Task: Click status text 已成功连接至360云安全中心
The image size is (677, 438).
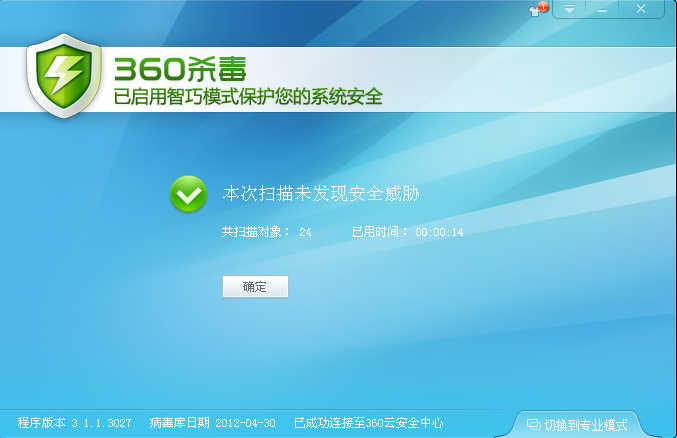Action: [369, 422]
